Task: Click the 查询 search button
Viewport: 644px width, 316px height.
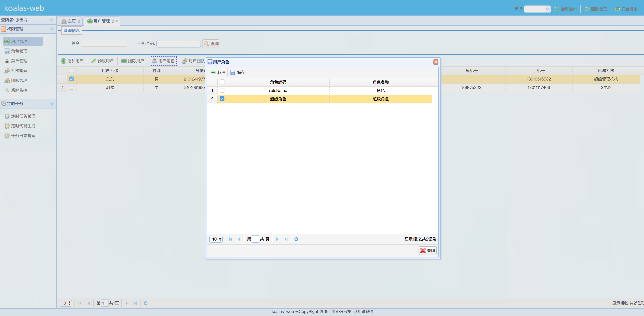Action: click(x=211, y=44)
